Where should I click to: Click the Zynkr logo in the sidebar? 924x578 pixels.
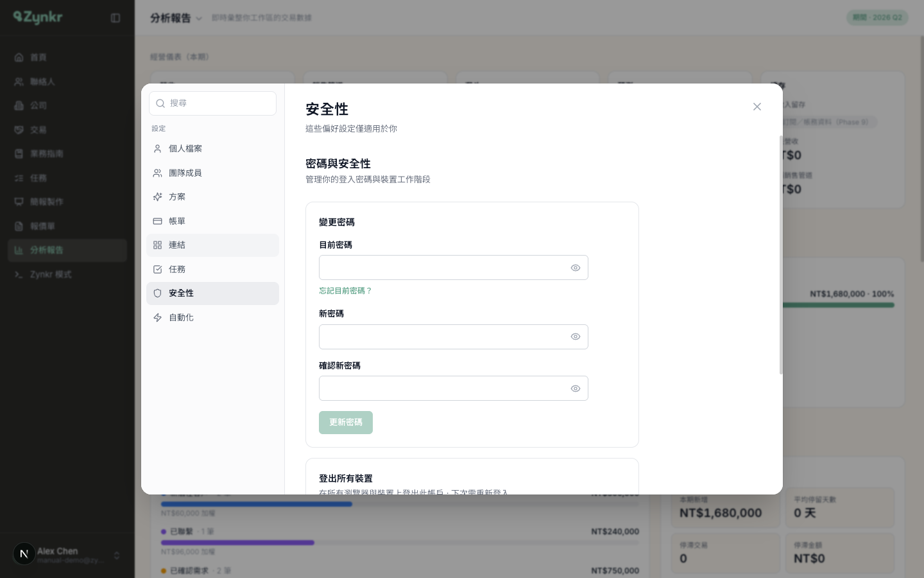point(38,17)
